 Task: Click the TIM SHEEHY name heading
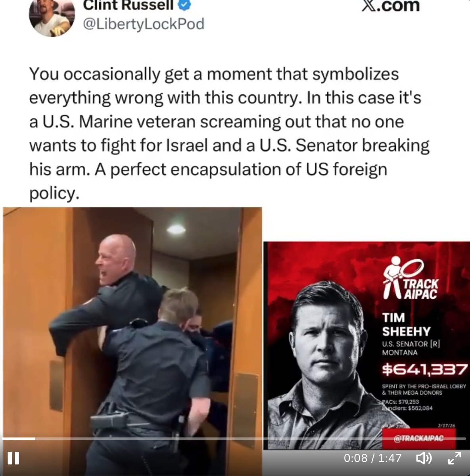coord(406,324)
